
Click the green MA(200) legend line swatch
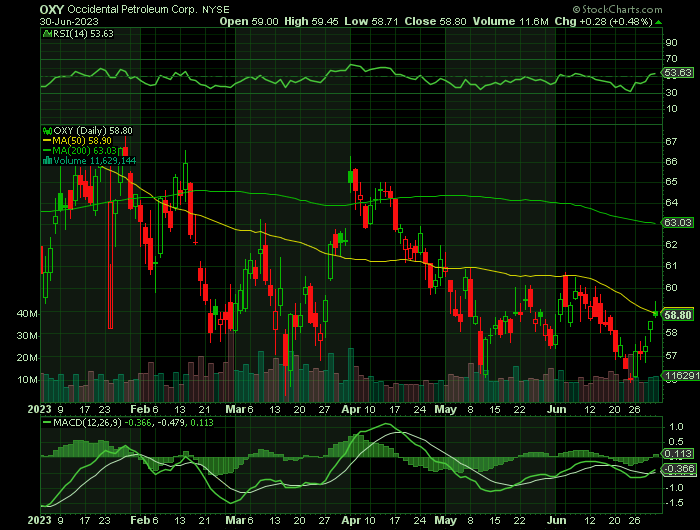click(x=47, y=150)
